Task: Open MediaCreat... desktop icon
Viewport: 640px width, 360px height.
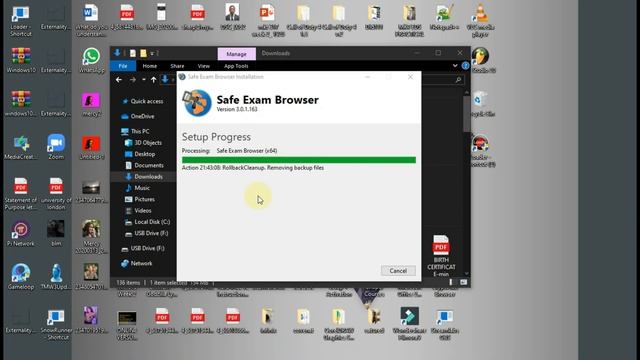Action: pyautogui.click(x=21, y=147)
